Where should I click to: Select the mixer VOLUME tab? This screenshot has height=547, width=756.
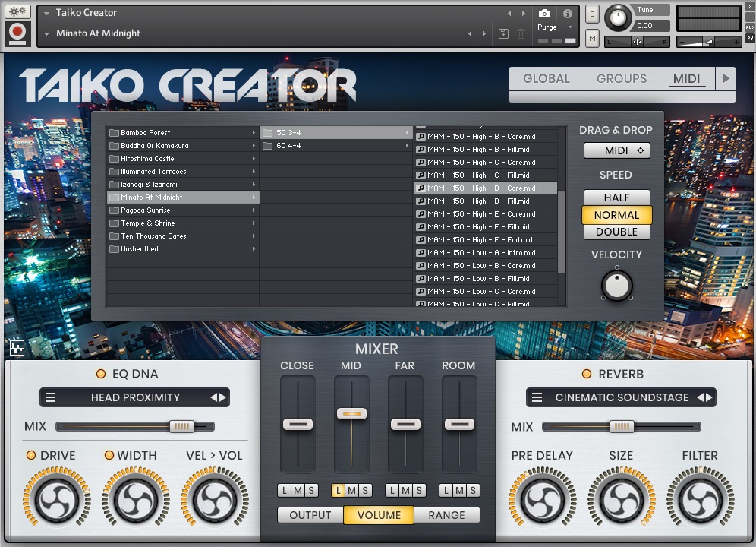(379, 515)
